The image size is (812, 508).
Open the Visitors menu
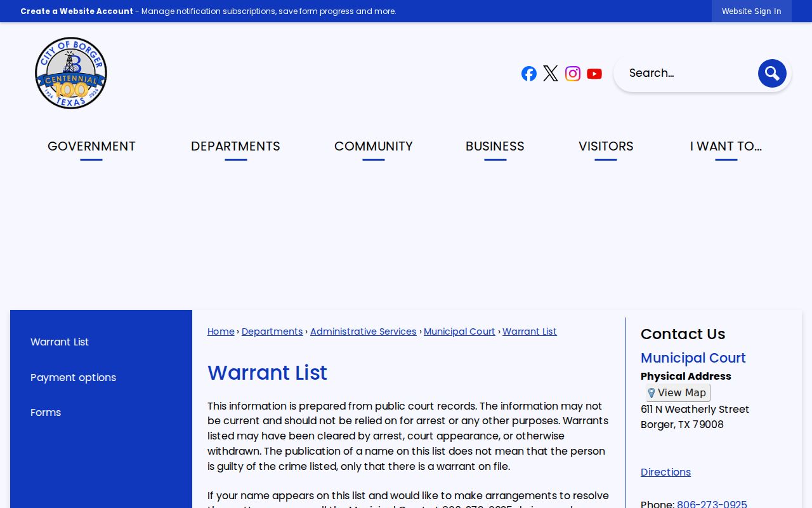click(606, 147)
